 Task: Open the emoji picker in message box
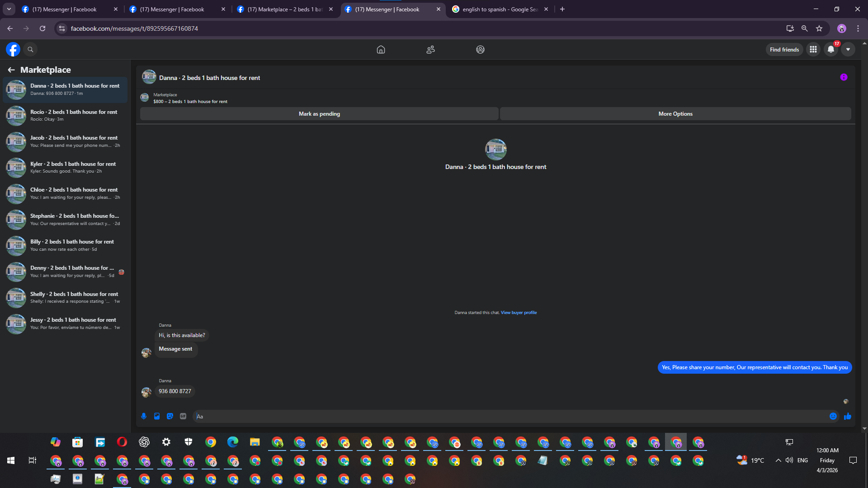[x=833, y=416]
